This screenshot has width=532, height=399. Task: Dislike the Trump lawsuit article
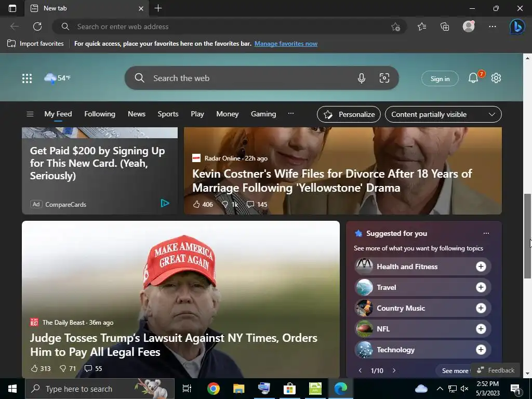(68, 368)
